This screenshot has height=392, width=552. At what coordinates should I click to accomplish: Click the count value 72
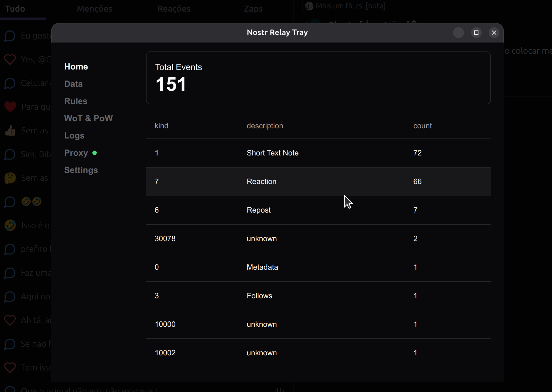coord(417,153)
